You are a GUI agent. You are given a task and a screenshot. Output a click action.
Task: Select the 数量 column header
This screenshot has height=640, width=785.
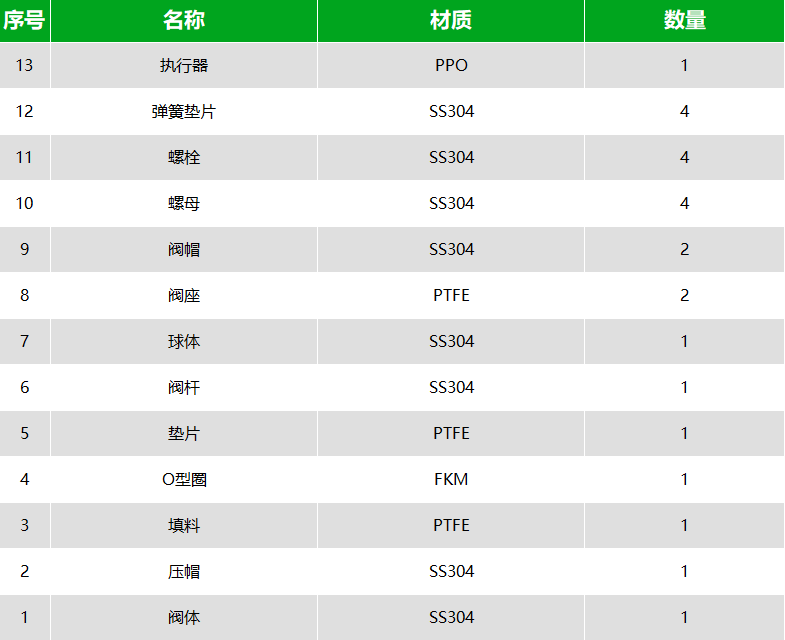coord(684,21)
